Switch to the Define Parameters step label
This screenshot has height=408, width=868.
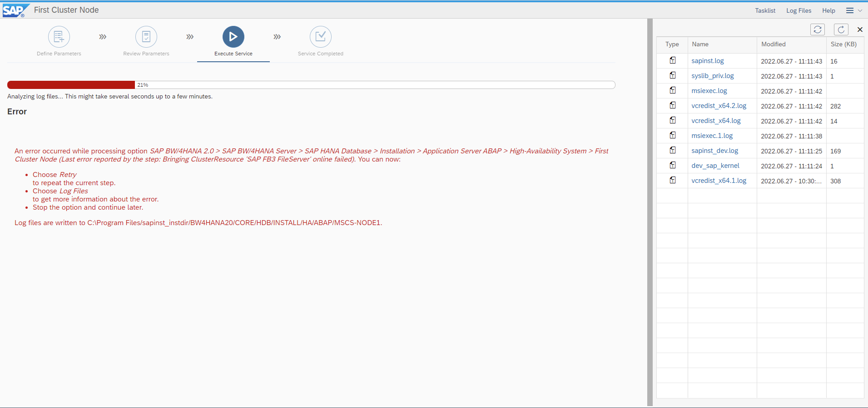pyautogui.click(x=59, y=54)
